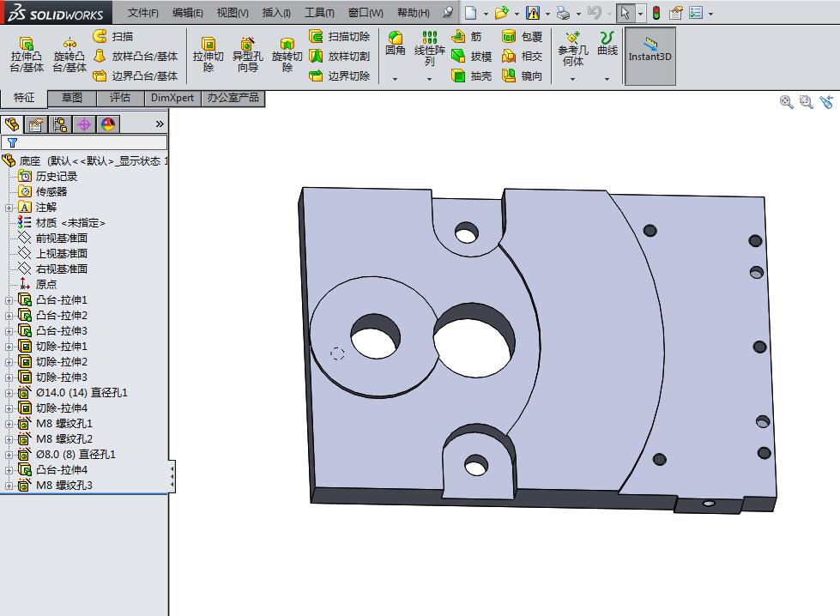Select the 相交 intersect tool

[523, 57]
